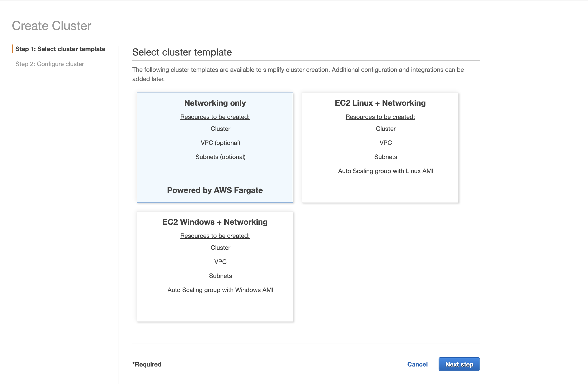Click VPC (optional) text in Networking only card
Image resolution: width=588 pixels, height=385 pixels.
coord(220,143)
